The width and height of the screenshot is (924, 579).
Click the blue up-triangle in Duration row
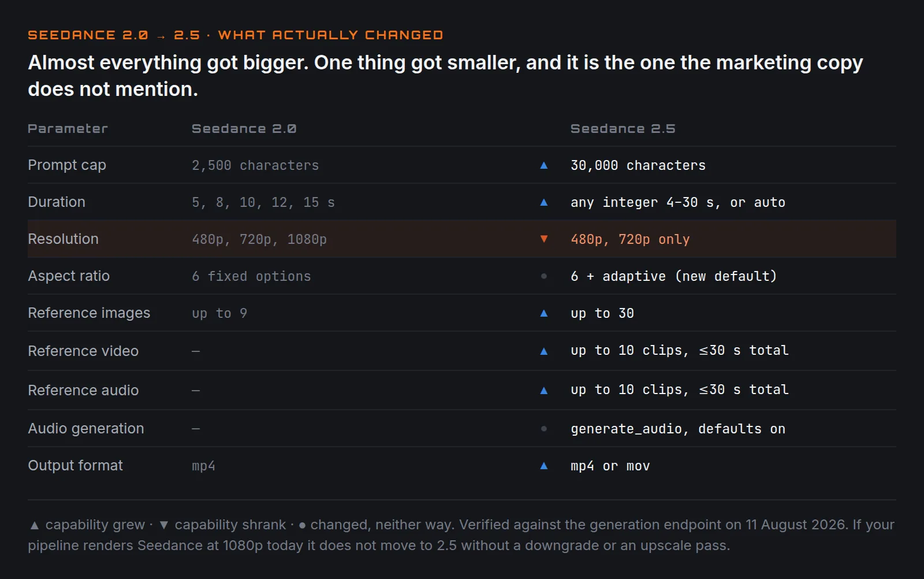543,202
